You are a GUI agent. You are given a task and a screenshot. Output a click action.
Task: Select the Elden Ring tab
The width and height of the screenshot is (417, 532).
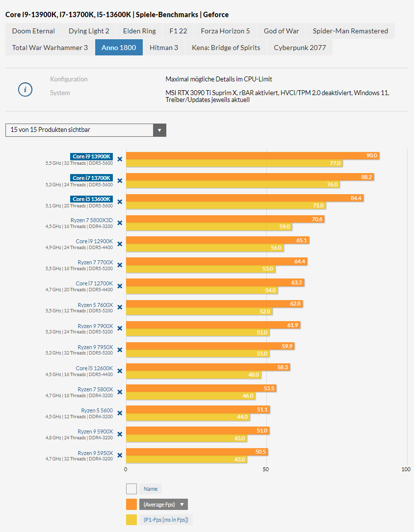(x=139, y=31)
